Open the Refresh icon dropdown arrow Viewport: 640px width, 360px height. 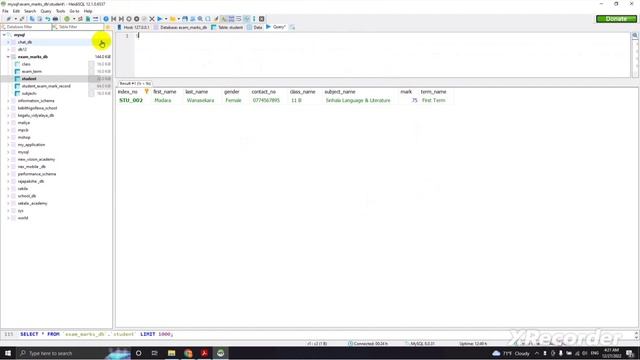point(74,19)
